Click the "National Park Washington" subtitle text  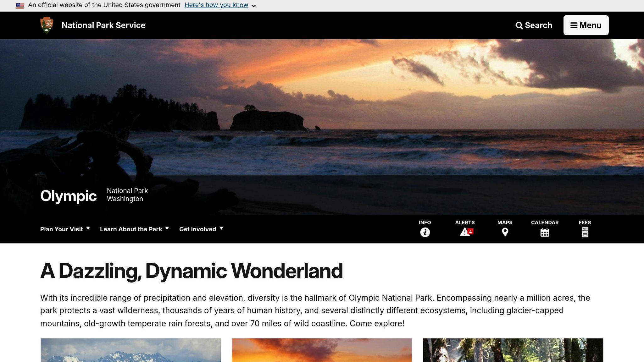point(127,195)
